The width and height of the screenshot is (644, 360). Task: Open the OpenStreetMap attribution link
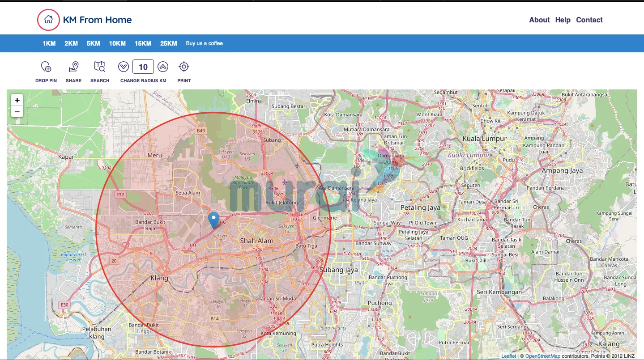[x=542, y=356]
